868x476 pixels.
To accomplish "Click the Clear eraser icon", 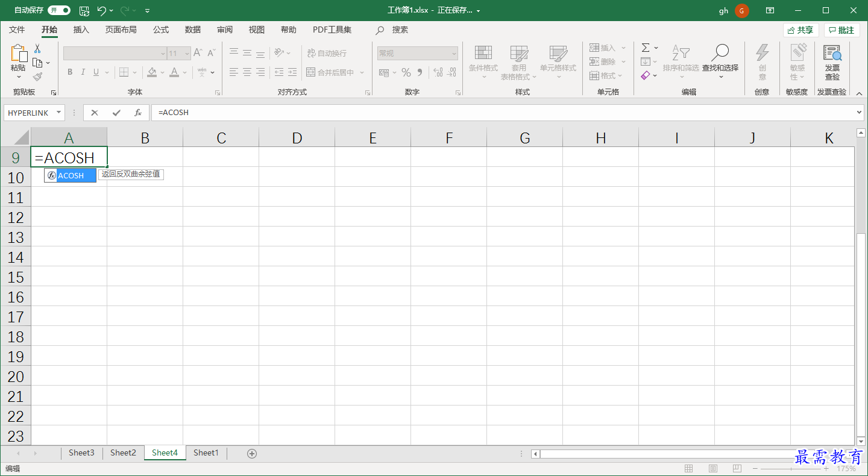I will pos(646,75).
